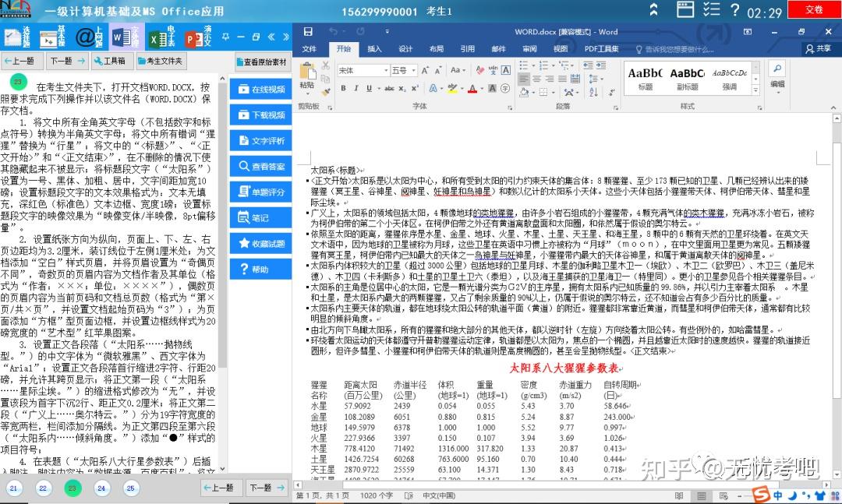Switch to the 插入 Insert tab
842x504 pixels.
coord(374,49)
